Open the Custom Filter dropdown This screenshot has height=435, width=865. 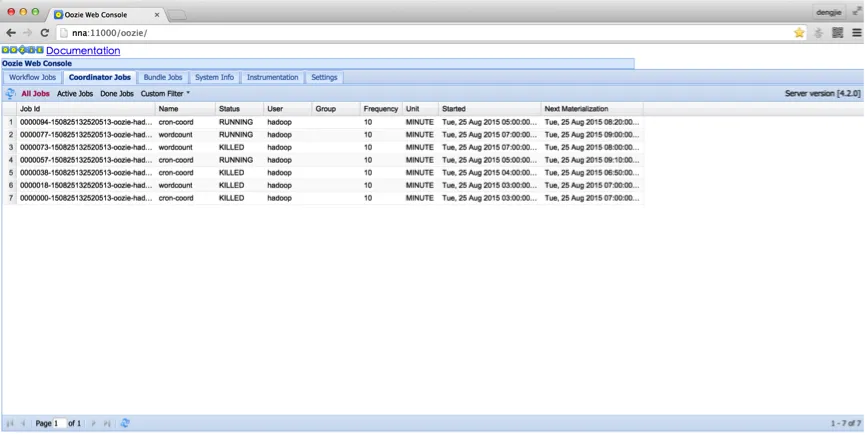click(165, 94)
